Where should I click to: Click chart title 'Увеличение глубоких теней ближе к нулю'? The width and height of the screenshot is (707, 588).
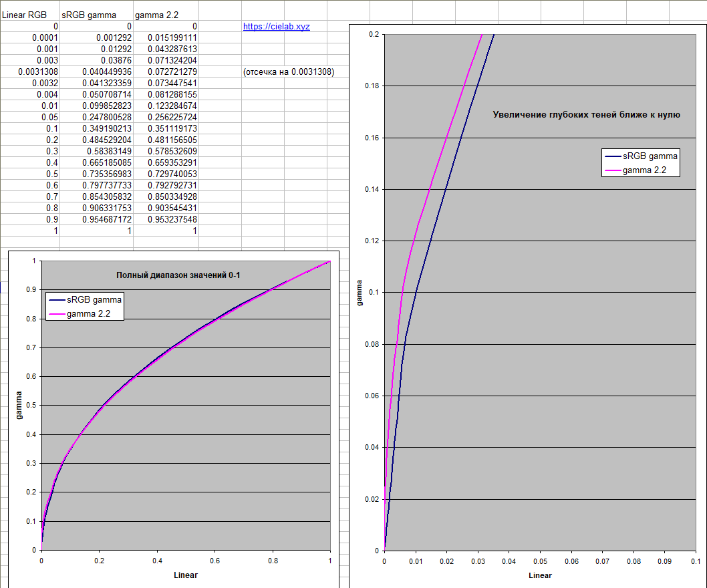tap(586, 115)
